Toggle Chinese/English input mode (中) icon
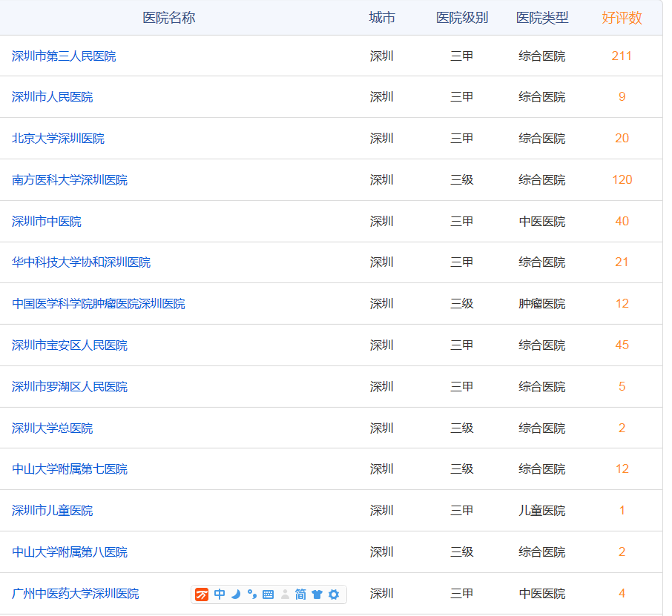 [x=220, y=595]
